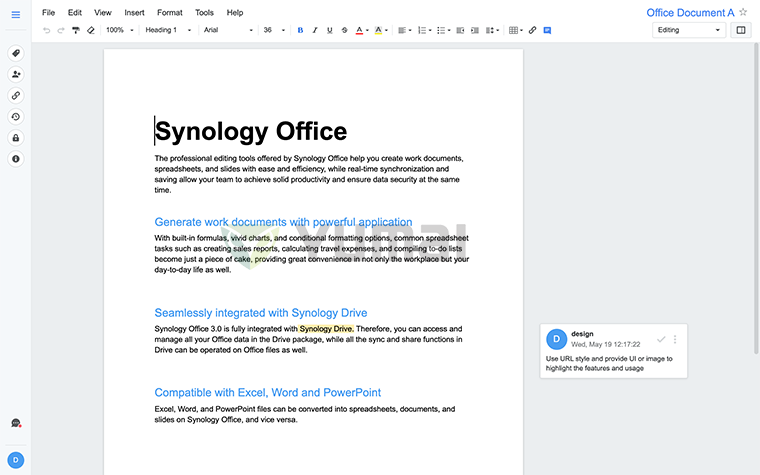Click comment timestamp 'Wed, May 19 12:17:22'
The width and height of the screenshot is (760, 475).
coord(605,345)
